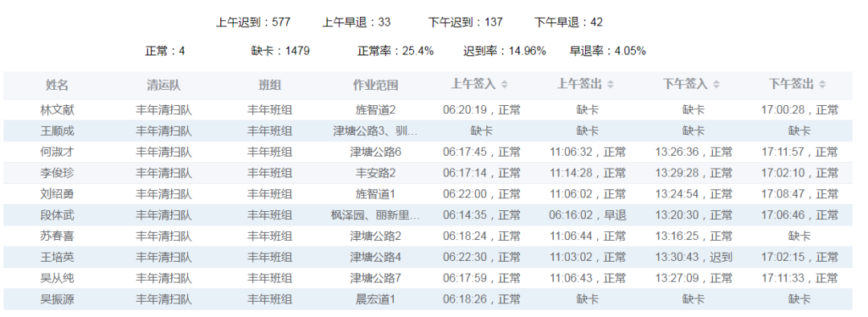Viewport: 868px width, 317px height.
Task: Click 11:14:28，正常 sign-out cell
Action: [x=588, y=173]
